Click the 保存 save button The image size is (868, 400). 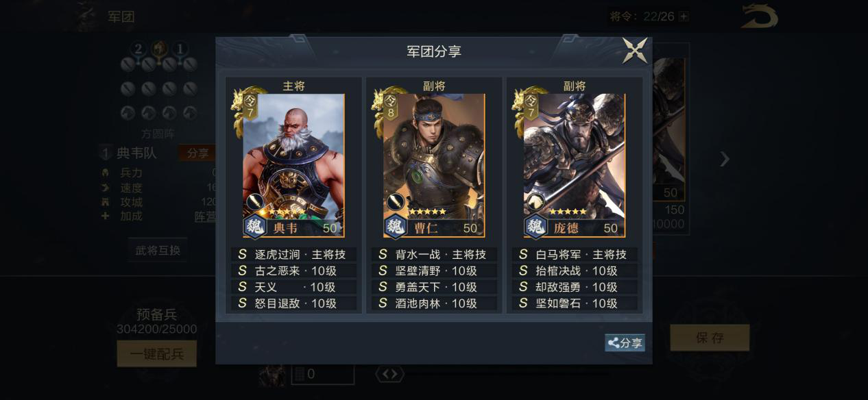(710, 338)
